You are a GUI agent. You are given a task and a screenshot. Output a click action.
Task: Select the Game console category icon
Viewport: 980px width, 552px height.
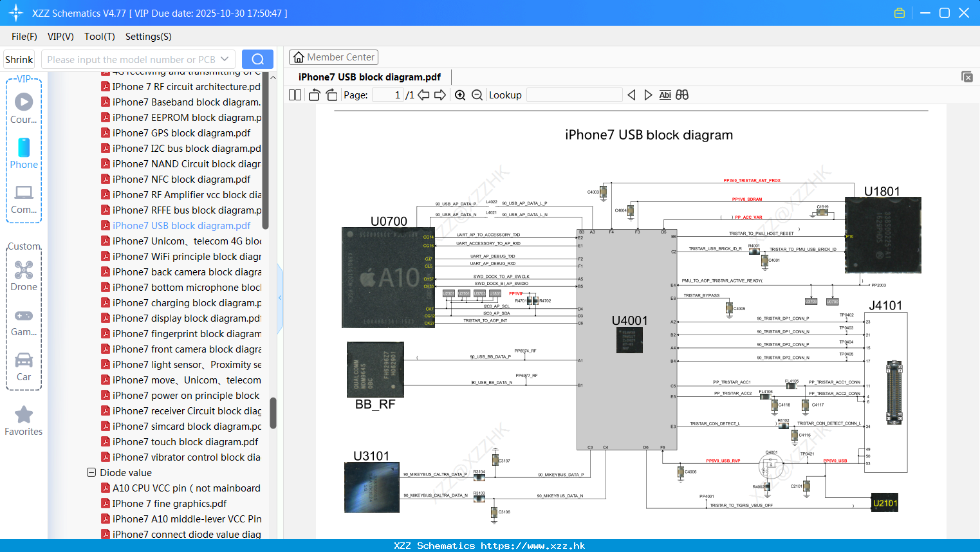point(24,322)
